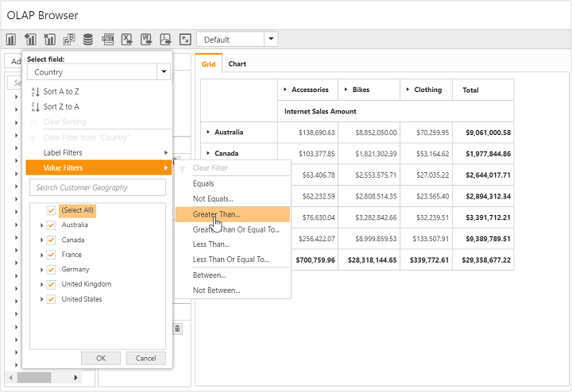
Task: Open the Default report dropdown arrow
Action: point(271,39)
